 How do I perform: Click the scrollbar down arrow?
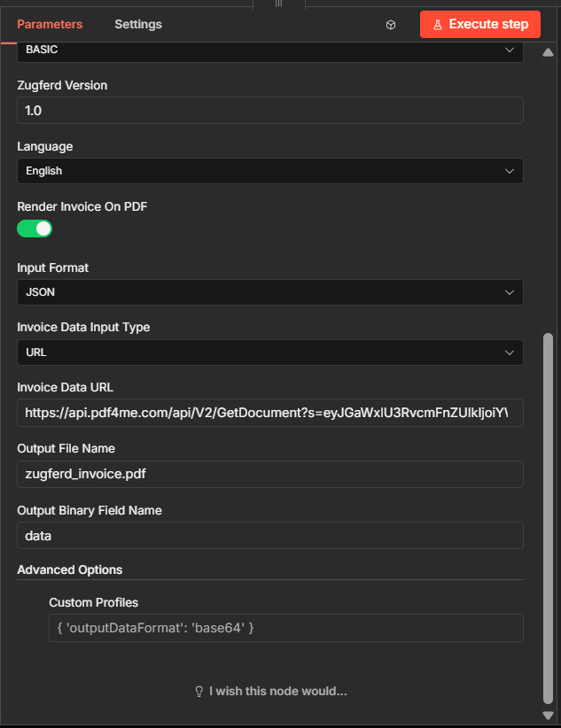click(547, 715)
